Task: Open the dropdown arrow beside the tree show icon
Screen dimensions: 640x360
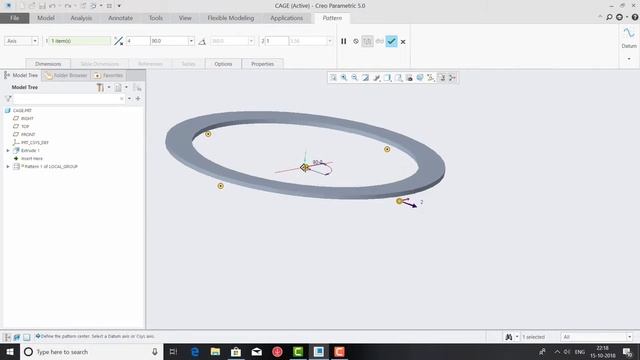Action: [x=126, y=87]
